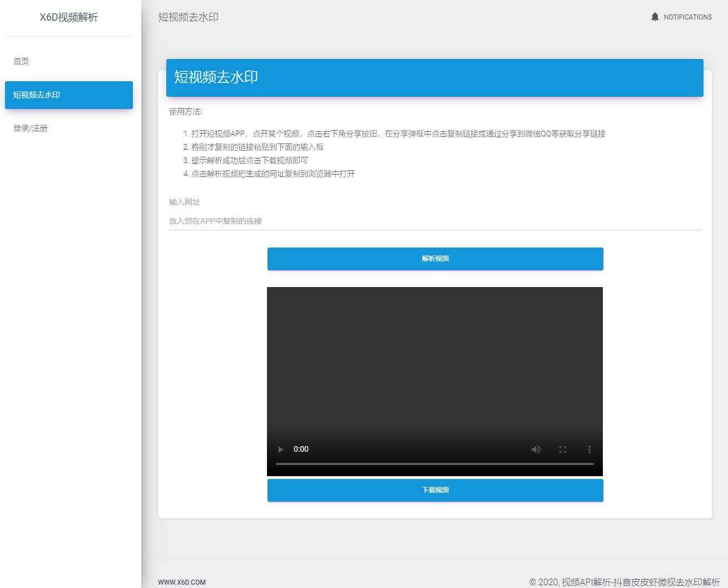The image size is (728, 588).
Task: Expand notifications by clicking NOTIFICATIONS
Action: click(x=688, y=17)
